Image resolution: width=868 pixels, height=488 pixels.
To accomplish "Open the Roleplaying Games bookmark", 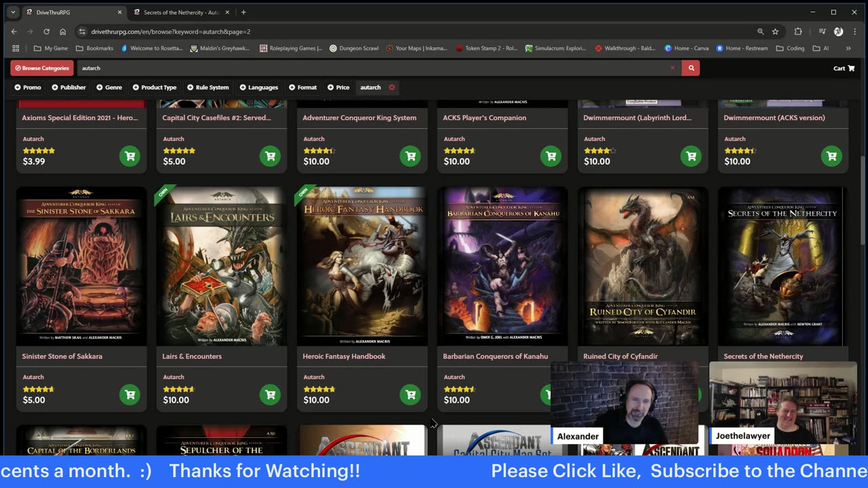I will pyautogui.click(x=290, y=48).
